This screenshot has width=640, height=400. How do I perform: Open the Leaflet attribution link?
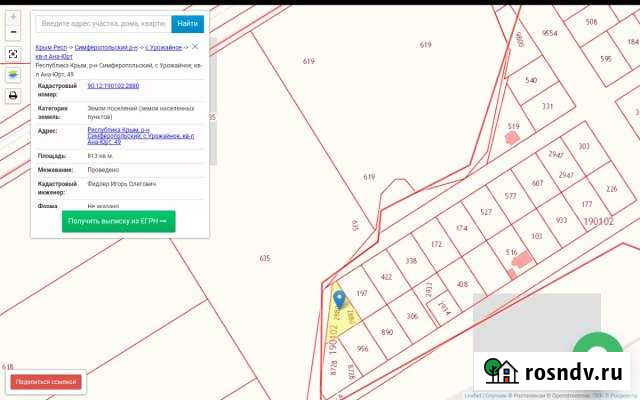[469, 395]
